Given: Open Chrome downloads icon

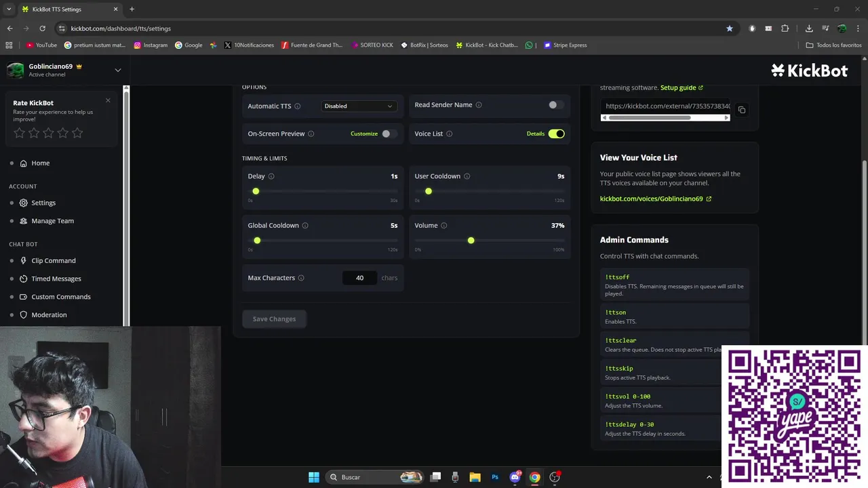Looking at the screenshot, I should (x=809, y=28).
